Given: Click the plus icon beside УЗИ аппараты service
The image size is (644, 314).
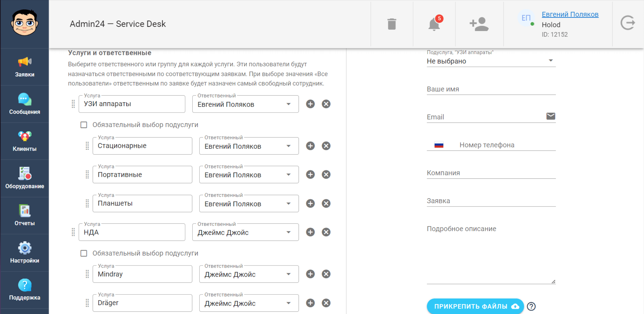Looking at the screenshot, I should point(310,104).
